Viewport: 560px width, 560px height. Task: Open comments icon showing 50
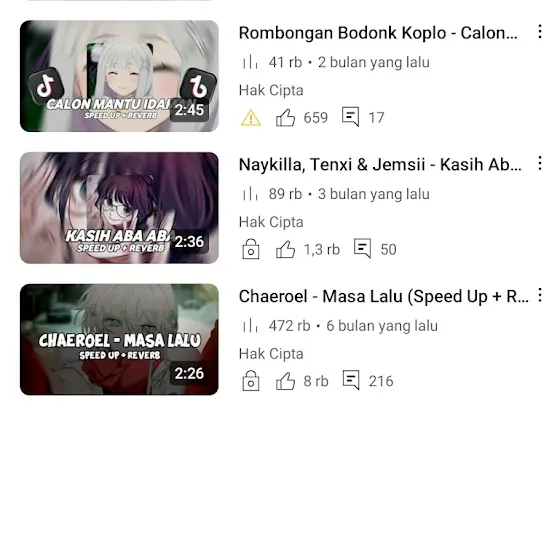pyautogui.click(x=362, y=248)
